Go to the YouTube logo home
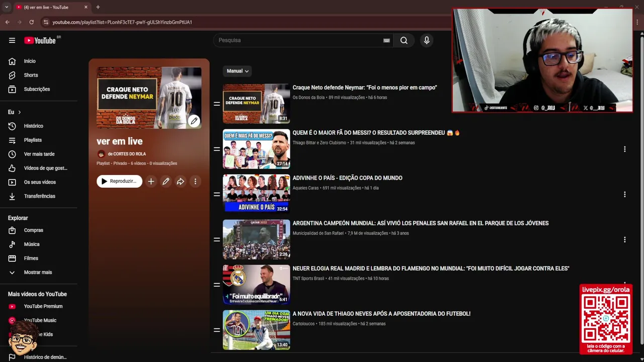 pos(40,40)
